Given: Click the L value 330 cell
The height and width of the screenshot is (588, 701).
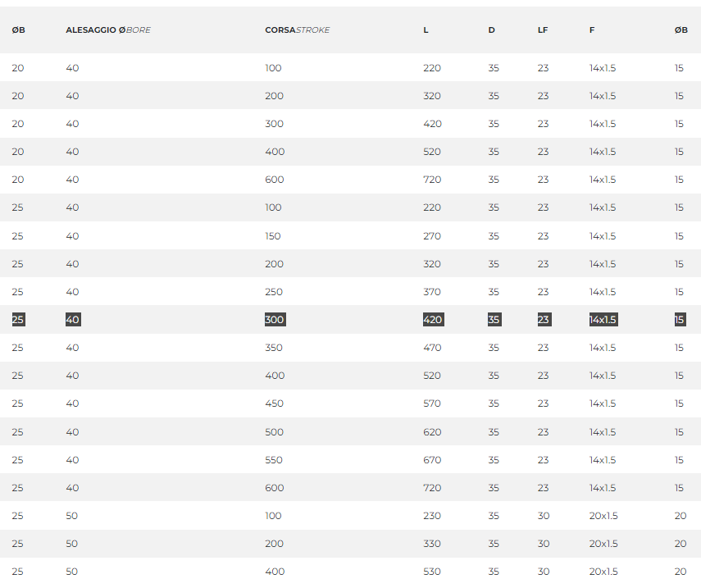Looking at the screenshot, I should click(x=432, y=544).
